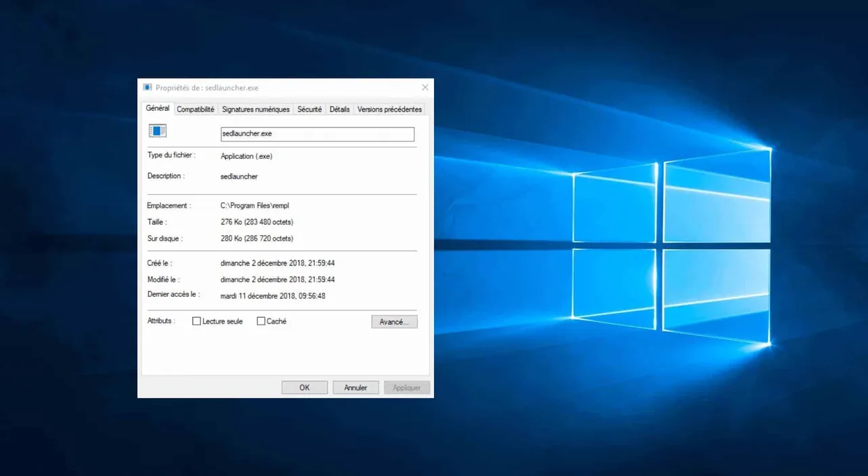This screenshot has width=868, height=476.
Task: Switch to the Compatibilité tab
Action: [195, 109]
